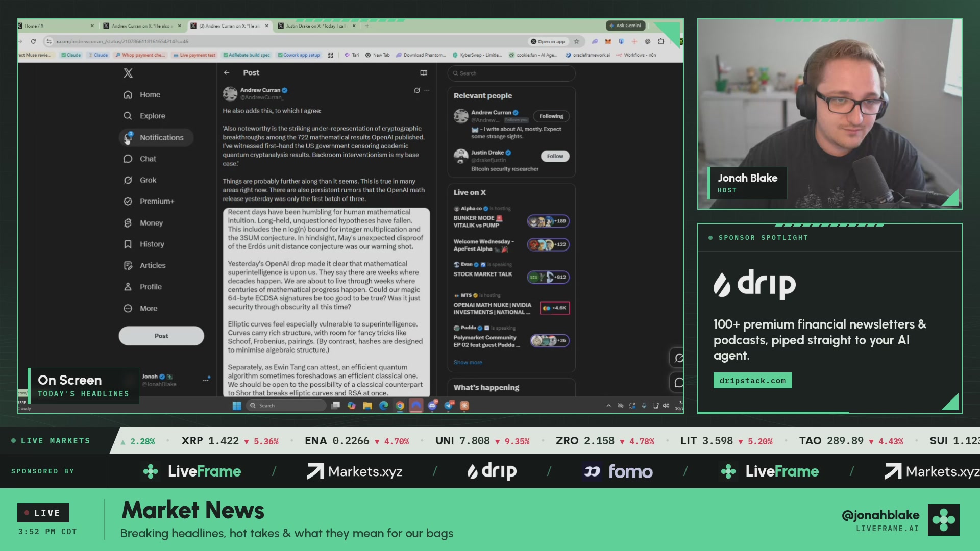Switch to the Justin Drake on X tab
The image size is (980, 551).
(316, 26)
